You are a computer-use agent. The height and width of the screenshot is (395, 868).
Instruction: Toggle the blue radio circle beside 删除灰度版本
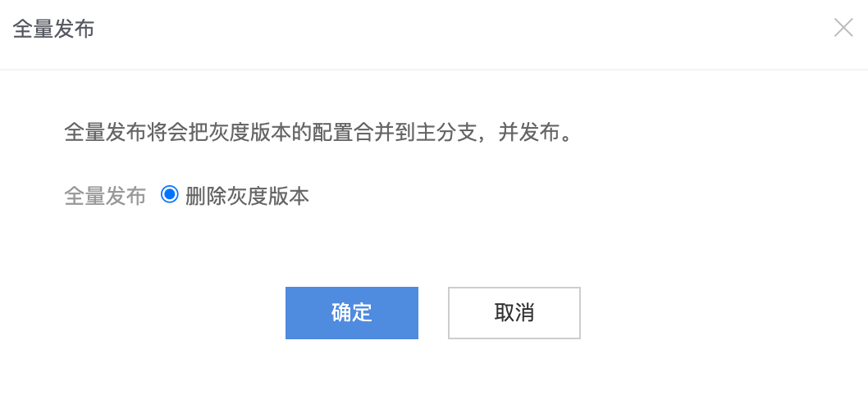[x=169, y=195]
